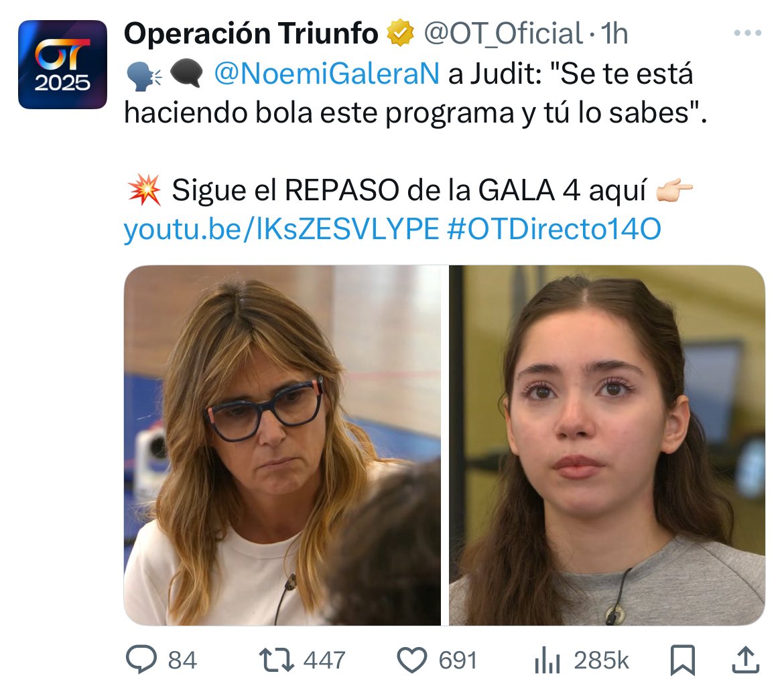Viewport: 784px width, 698px height.
Task: Click the reply speech bubble icon
Action: tap(141, 660)
